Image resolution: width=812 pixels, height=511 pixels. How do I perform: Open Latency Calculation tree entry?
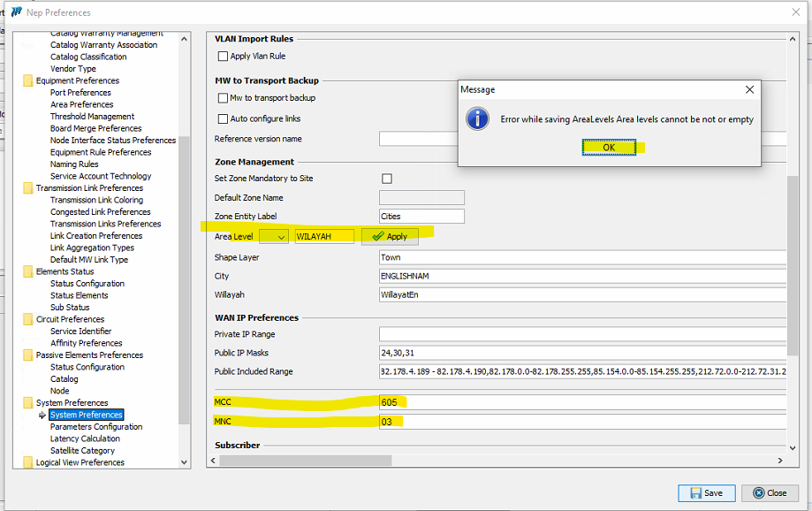pyautogui.click(x=85, y=439)
